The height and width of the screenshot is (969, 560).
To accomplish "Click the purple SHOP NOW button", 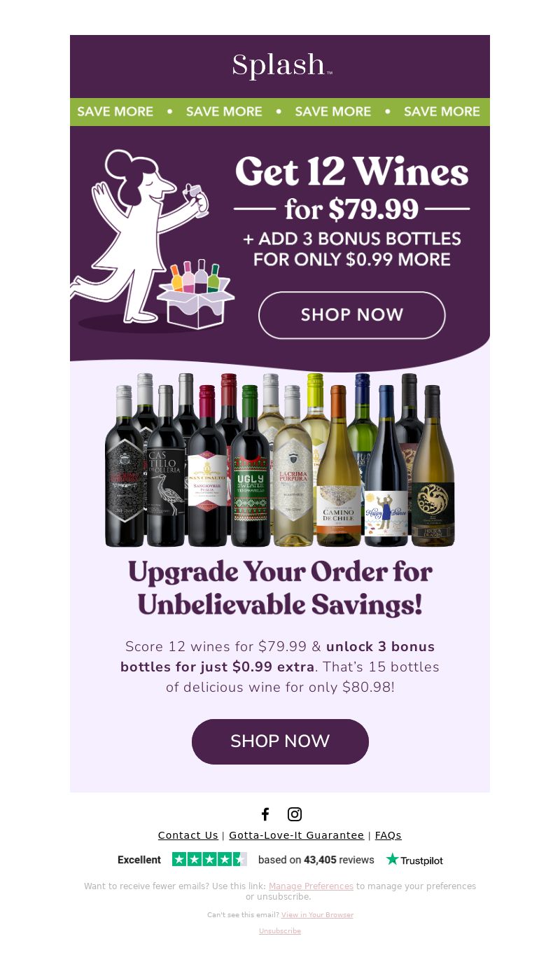I will tap(280, 741).
